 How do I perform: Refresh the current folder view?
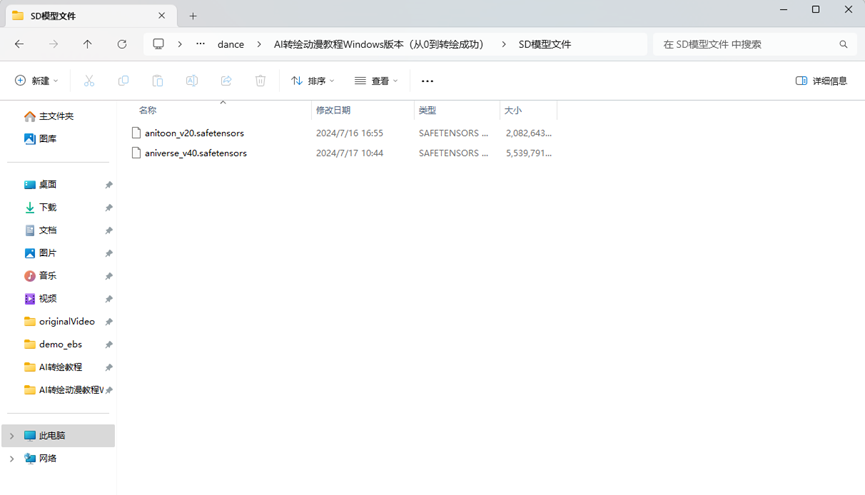tap(122, 44)
